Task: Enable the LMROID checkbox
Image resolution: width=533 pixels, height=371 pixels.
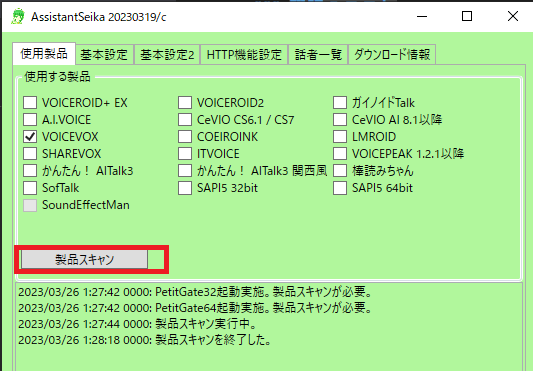Action: coord(340,136)
